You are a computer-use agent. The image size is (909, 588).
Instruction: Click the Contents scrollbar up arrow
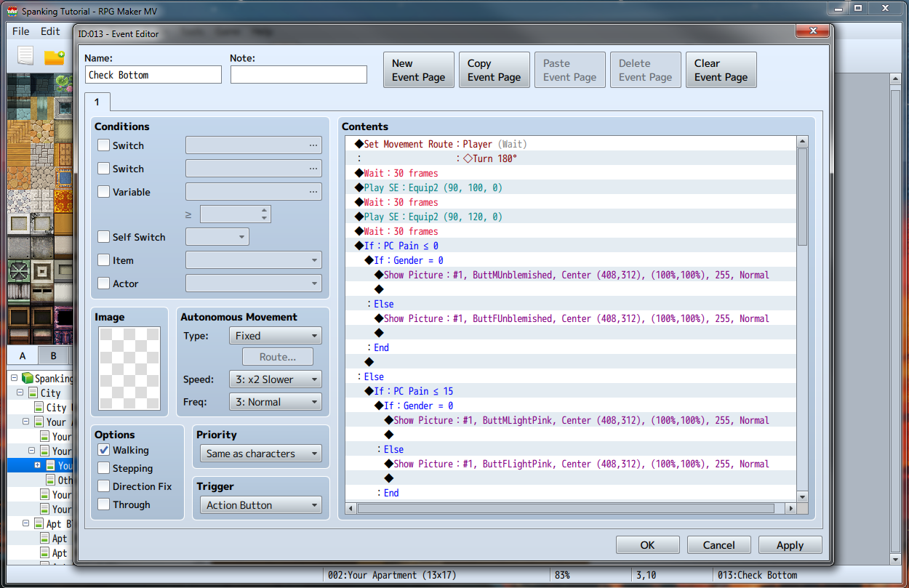(802, 142)
